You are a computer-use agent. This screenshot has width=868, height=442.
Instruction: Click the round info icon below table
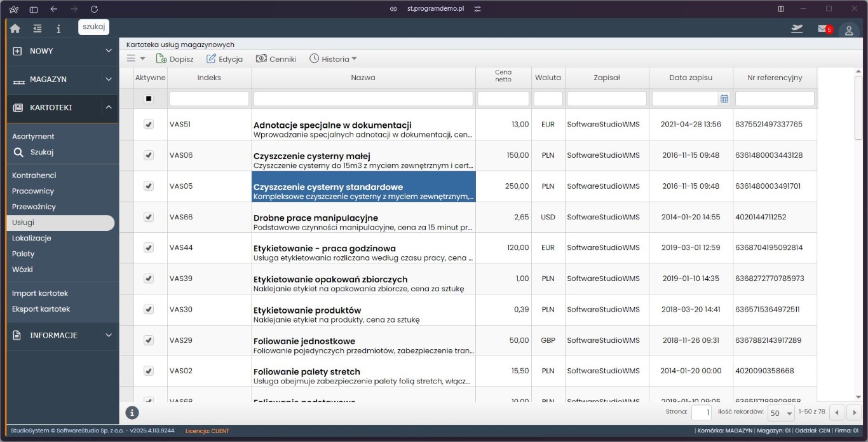(132, 412)
